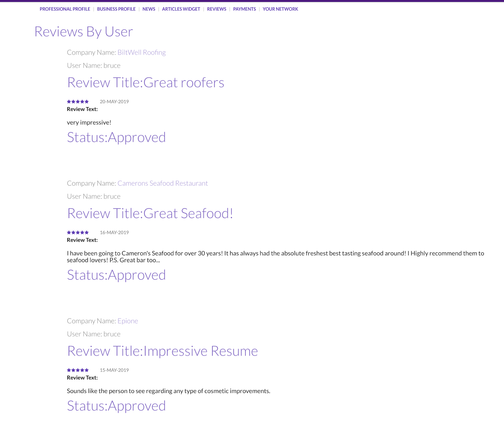Open the Reviews navigation link
The image size is (504, 428).
217,9
